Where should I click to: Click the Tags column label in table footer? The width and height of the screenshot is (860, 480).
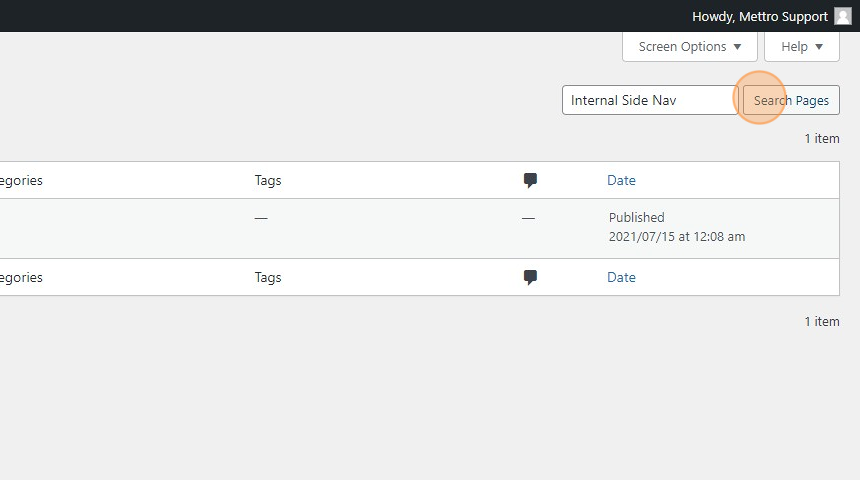(x=268, y=277)
